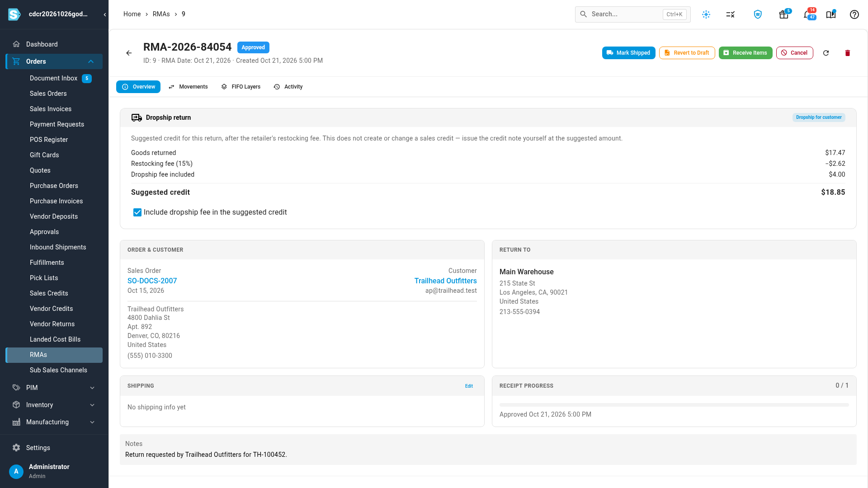Click the dropship truck icon in card header
Viewport: 868px width, 488px height.
tap(137, 117)
